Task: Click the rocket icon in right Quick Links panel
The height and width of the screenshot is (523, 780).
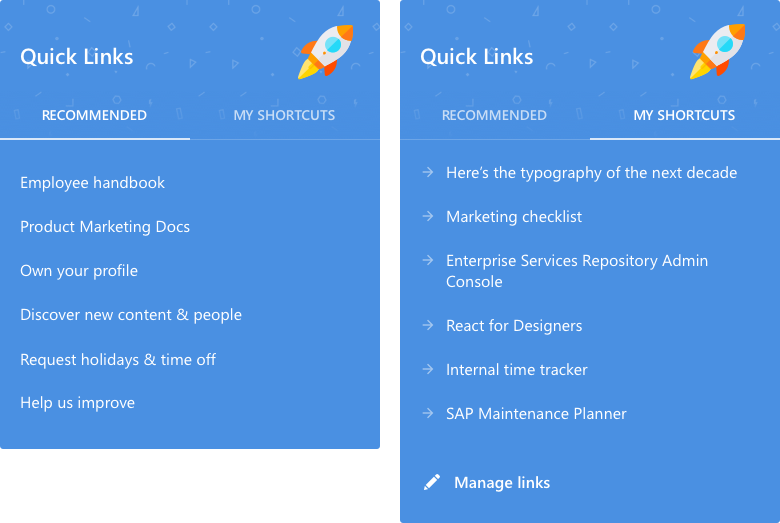Action: click(717, 52)
